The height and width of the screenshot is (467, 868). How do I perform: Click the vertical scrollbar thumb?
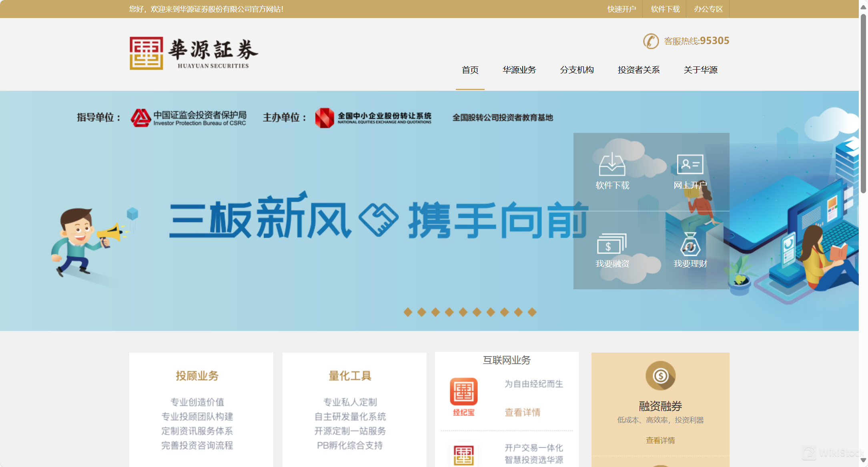click(863, 103)
